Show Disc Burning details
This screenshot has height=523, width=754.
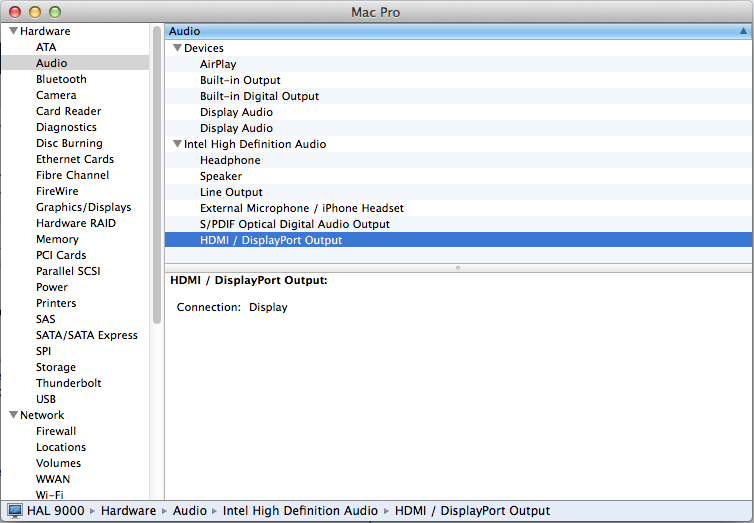[x=69, y=143]
